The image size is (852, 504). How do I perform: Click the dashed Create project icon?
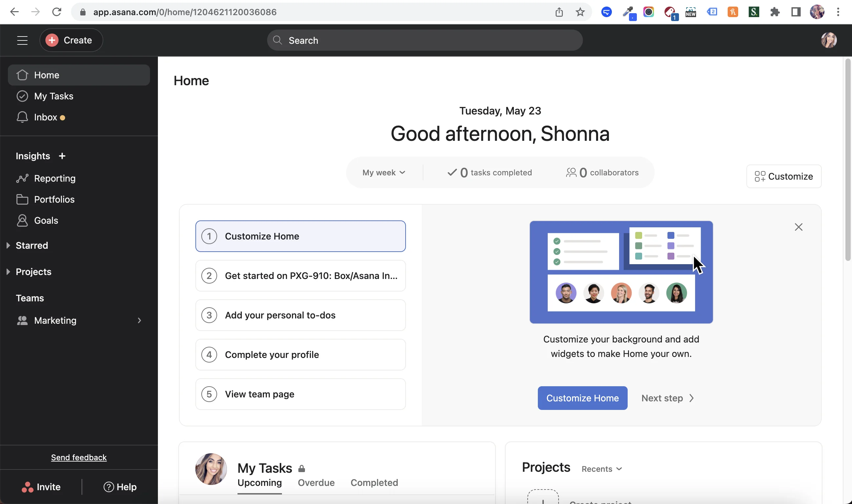point(543,497)
